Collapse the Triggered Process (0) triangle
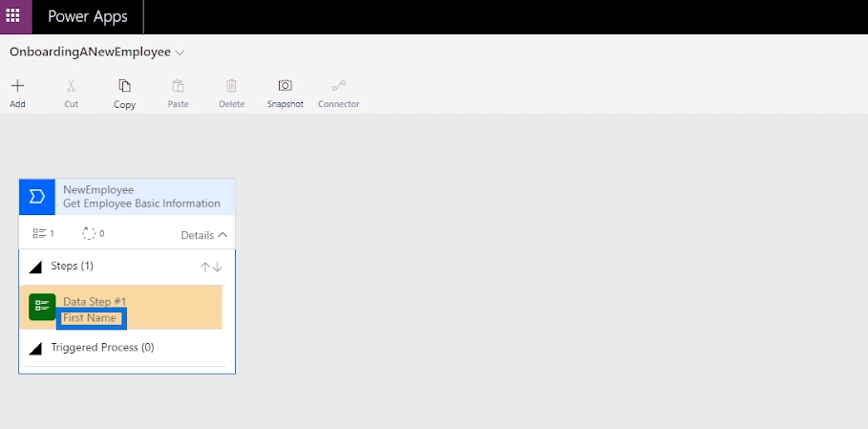Image resolution: width=868 pixels, height=429 pixels. (x=35, y=349)
